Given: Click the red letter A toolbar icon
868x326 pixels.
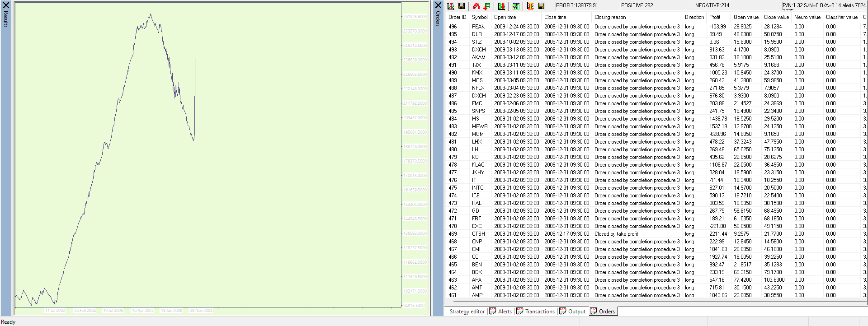Looking at the screenshot, I should [x=476, y=6].
